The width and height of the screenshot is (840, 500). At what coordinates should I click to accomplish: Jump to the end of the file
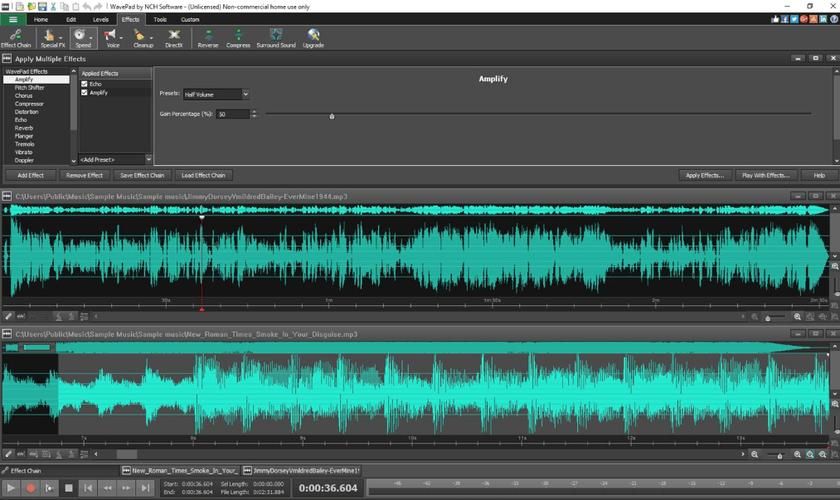coord(145,488)
